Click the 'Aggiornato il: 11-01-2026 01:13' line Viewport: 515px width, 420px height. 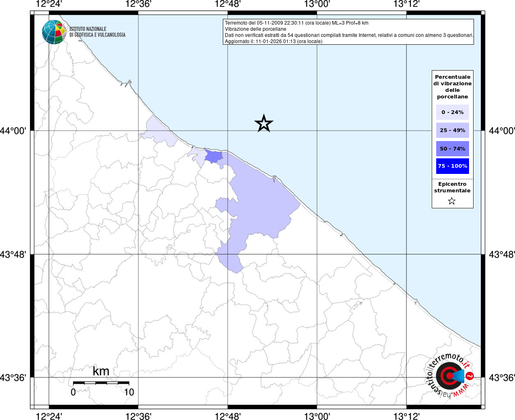[274, 41]
